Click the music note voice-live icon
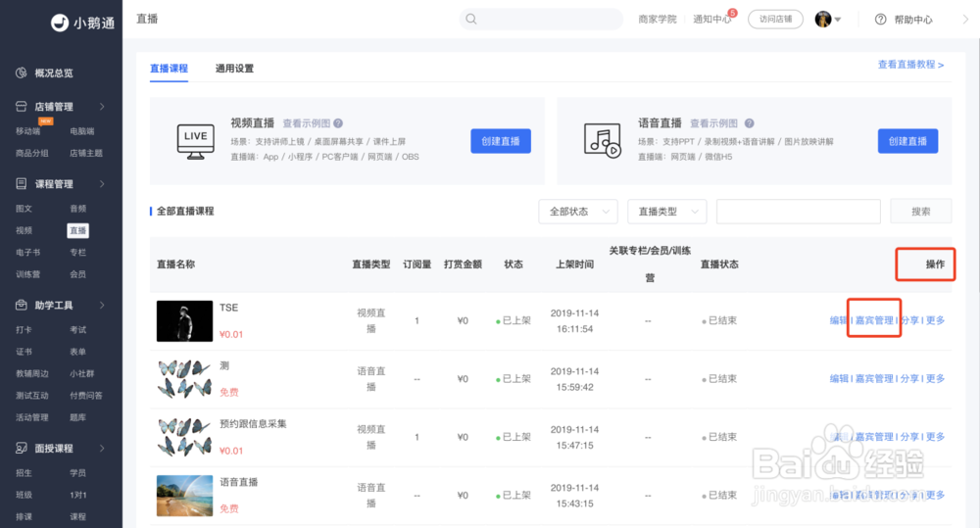 click(x=603, y=141)
